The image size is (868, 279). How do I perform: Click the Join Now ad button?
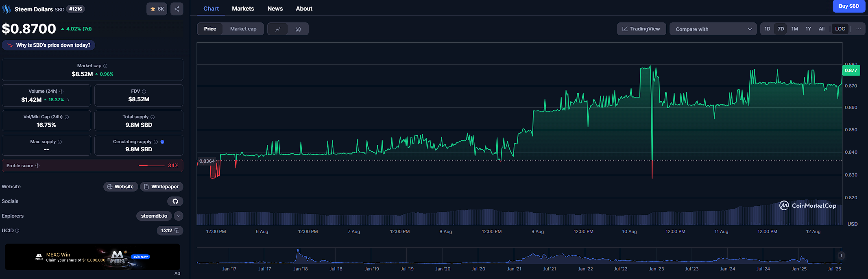click(140, 257)
